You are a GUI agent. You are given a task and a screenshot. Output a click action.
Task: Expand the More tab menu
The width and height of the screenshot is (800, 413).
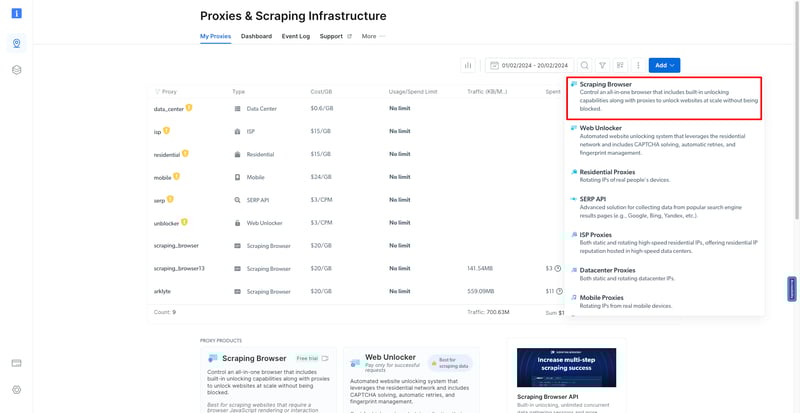(373, 36)
